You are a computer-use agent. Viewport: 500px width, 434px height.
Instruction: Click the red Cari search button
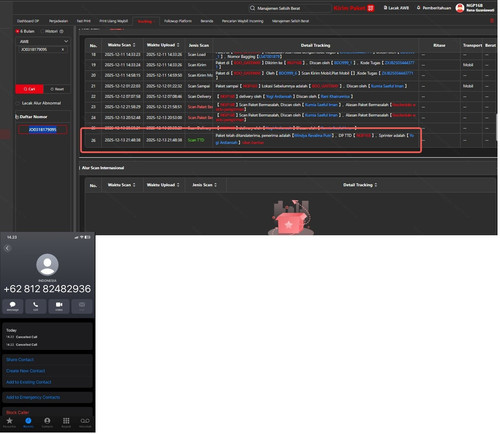click(x=29, y=89)
